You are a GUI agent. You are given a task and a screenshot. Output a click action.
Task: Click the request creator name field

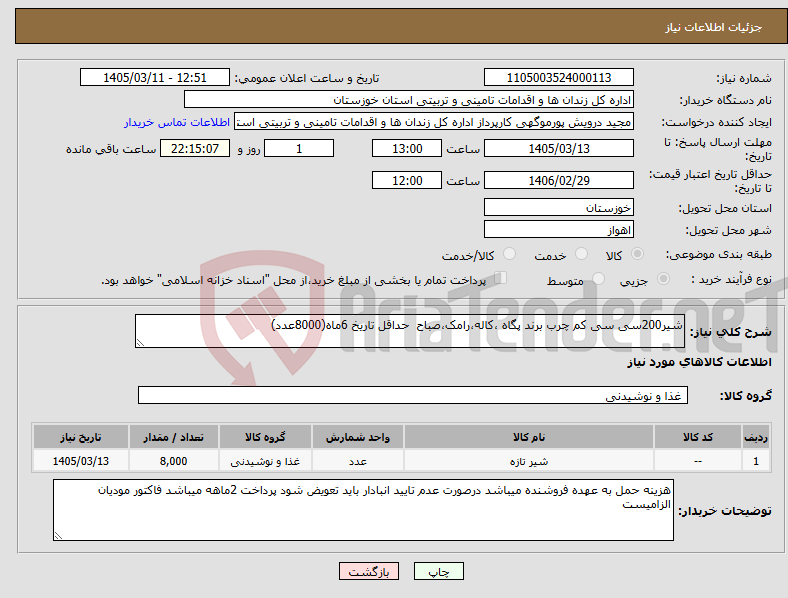[434, 122]
